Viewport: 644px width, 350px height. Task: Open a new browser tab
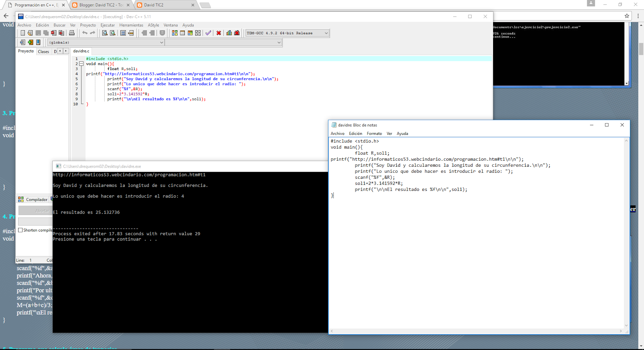pyautogui.click(x=205, y=5)
